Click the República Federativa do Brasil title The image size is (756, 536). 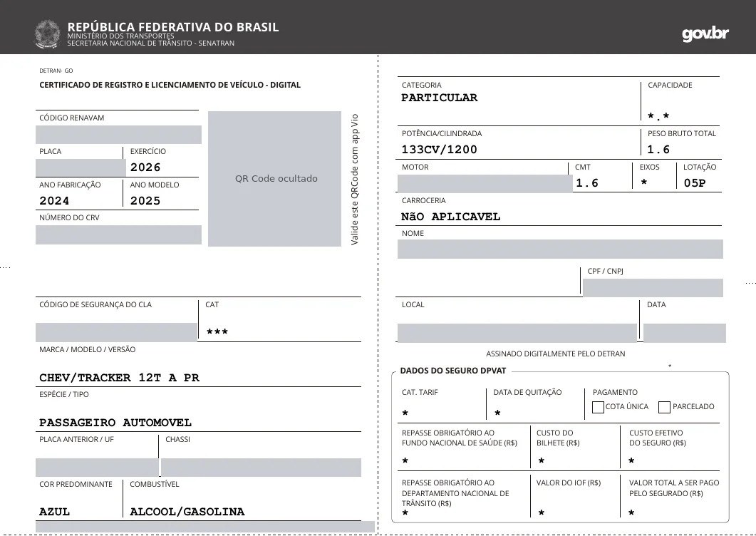173,27
